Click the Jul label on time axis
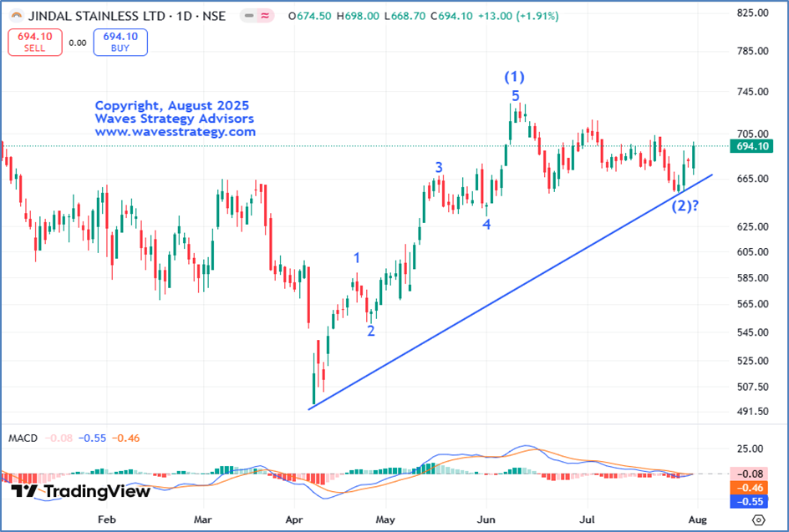This screenshot has height=532, width=789. (x=588, y=519)
